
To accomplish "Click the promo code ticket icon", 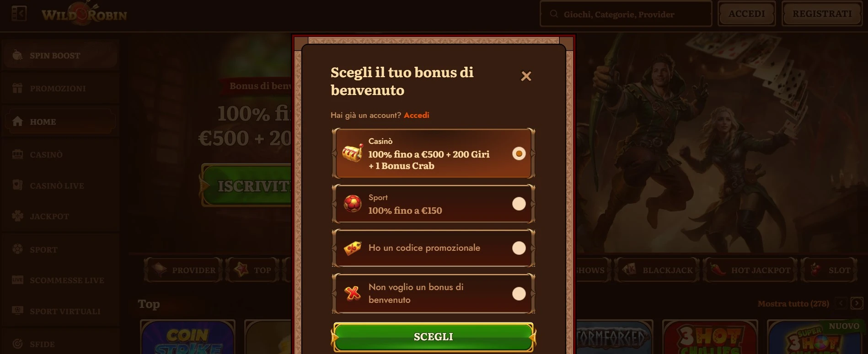I will (x=353, y=248).
